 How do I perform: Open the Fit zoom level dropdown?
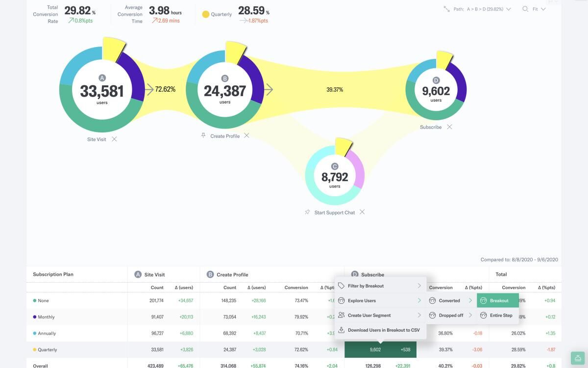point(544,9)
